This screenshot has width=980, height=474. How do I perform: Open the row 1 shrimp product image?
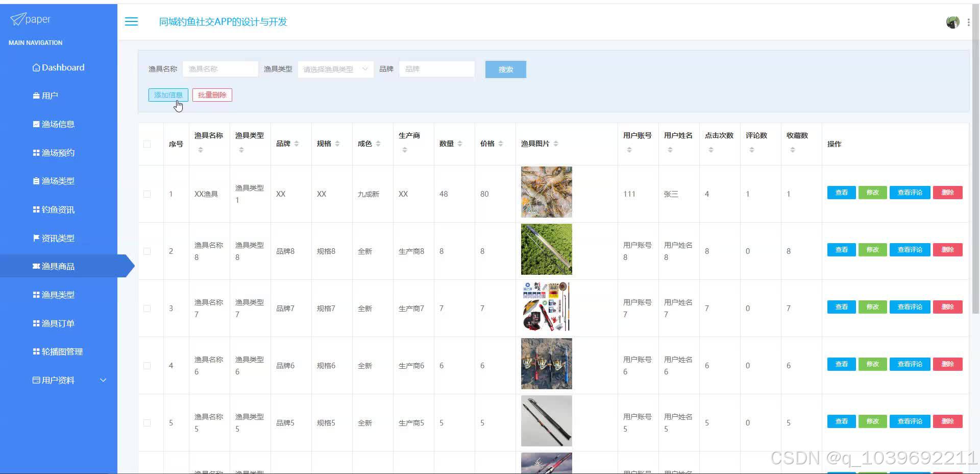click(x=546, y=192)
